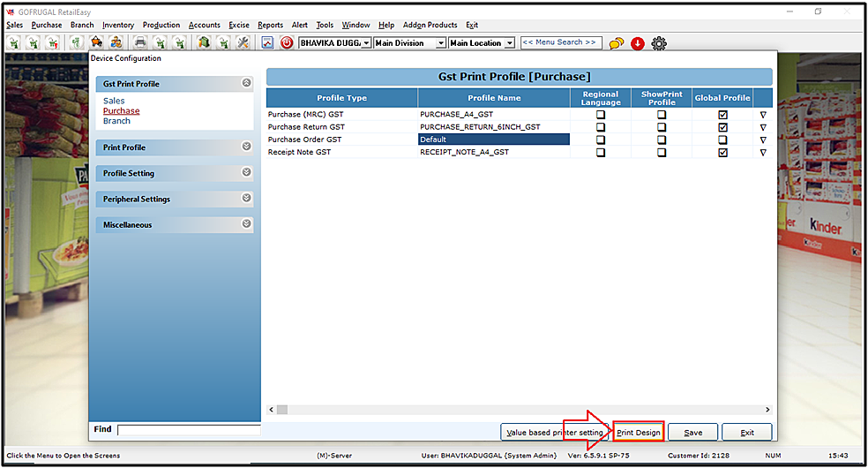Click the GOFRUGAL RetailEasy title bar logo

point(10,11)
